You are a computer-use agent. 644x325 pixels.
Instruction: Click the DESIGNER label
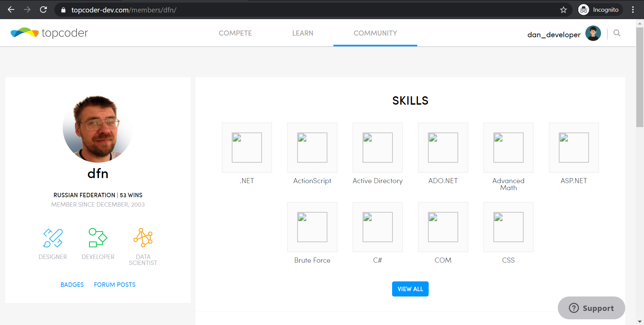pos(53,257)
